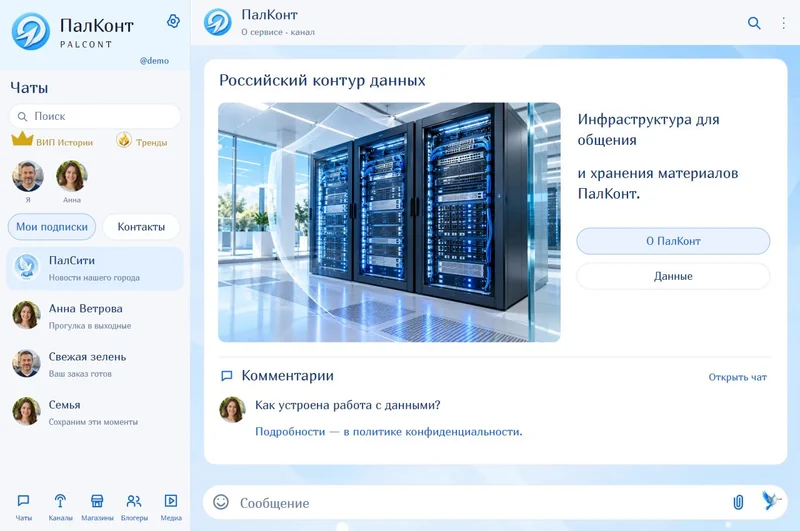Image resolution: width=800 pixels, height=531 pixels.
Task: Click the @demo username
Action: [x=154, y=61]
